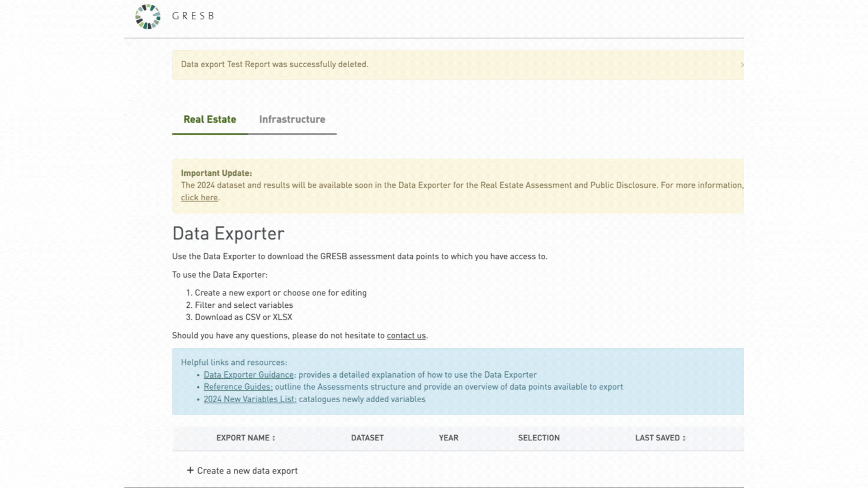The width and height of the screenshot is (868, 488).
Task: Click the GRESB wordmark text
Action: pos(193,16)
